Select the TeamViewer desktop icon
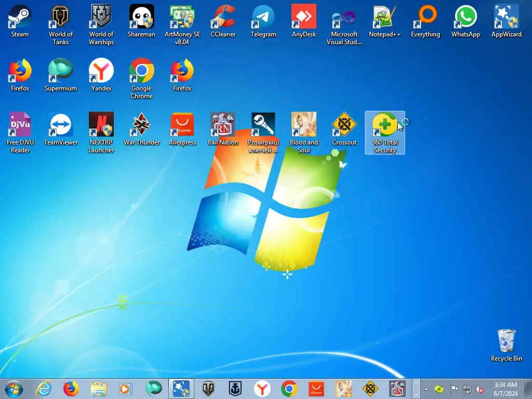 click(x=60, y=129)
